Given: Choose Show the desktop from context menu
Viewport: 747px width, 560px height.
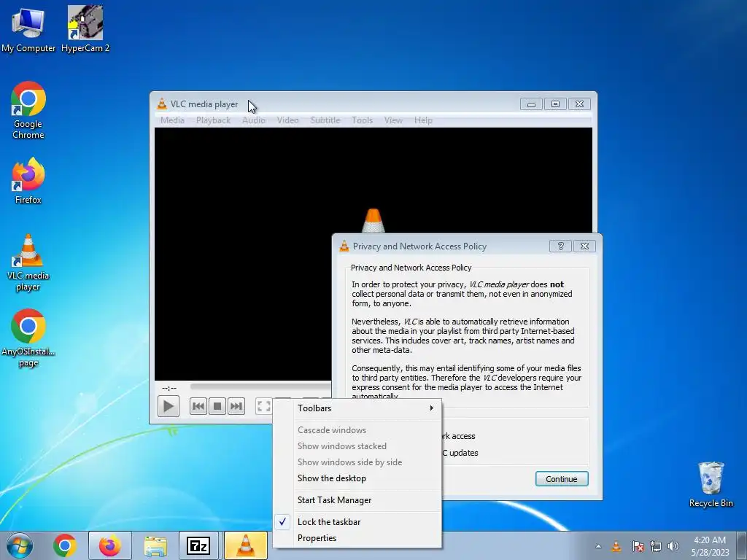Looking at the screenshot, I should [x=357, y=478].
